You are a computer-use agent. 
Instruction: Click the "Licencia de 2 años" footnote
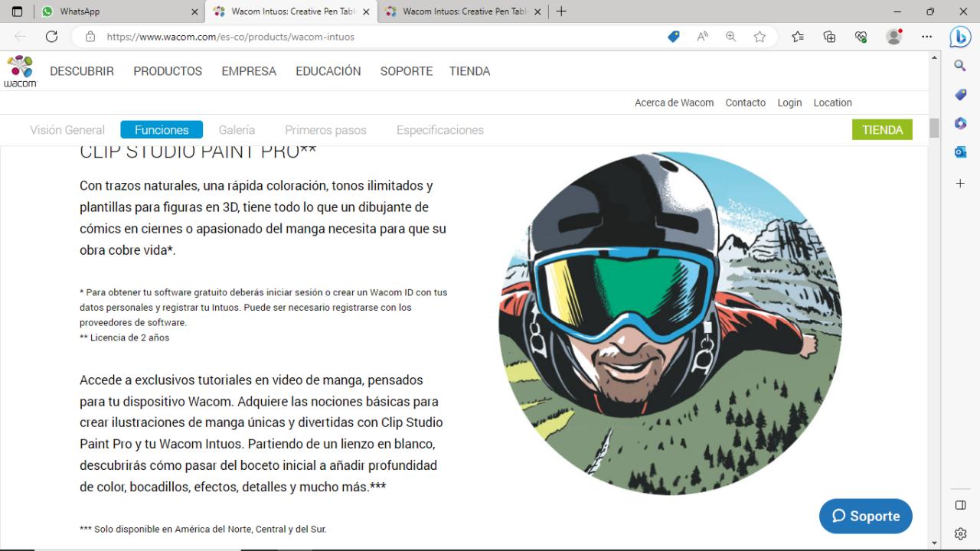click(x=125, y=337)
